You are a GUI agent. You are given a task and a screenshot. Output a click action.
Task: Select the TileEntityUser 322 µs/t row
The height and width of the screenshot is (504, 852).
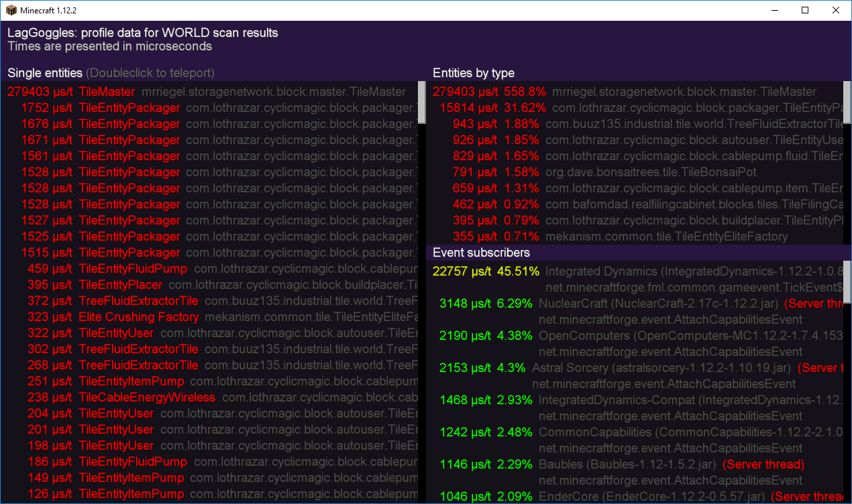(x=209, y=333)
